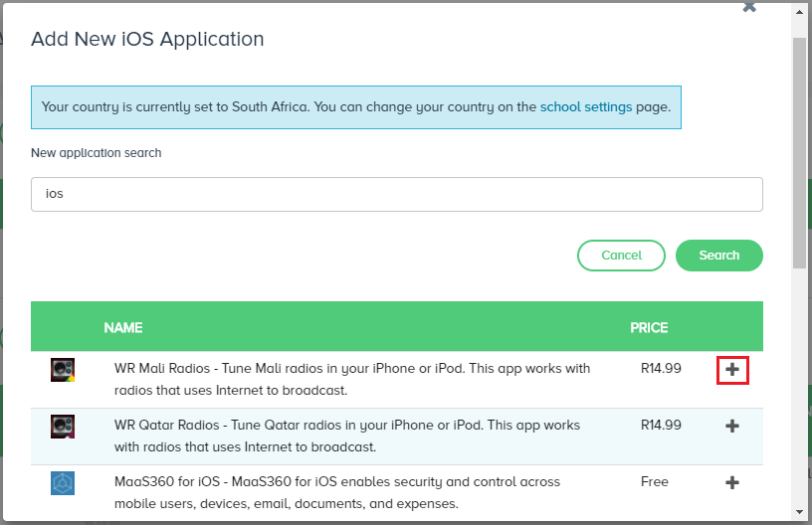Add WR Qatar Radios with plus icon
The image size is (812, 525).
coord(732,427)
